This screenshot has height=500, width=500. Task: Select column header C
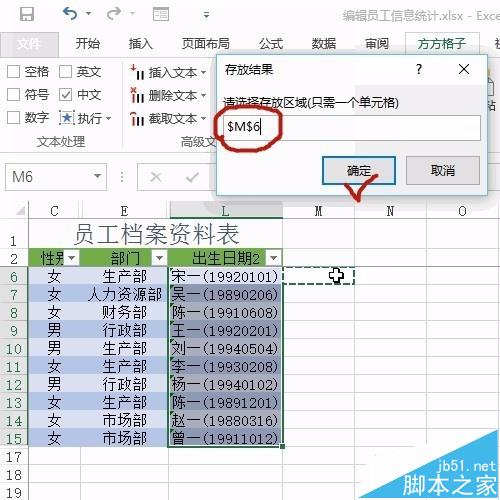point(54,211)
